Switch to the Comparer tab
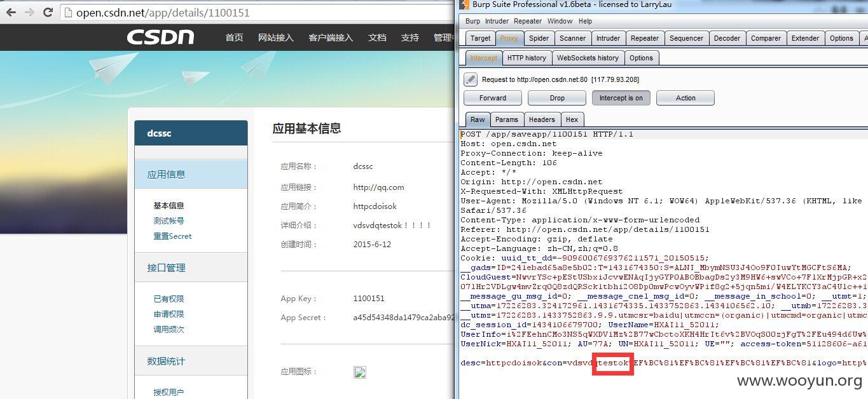The image size is (868, 399). click(766, 38)
